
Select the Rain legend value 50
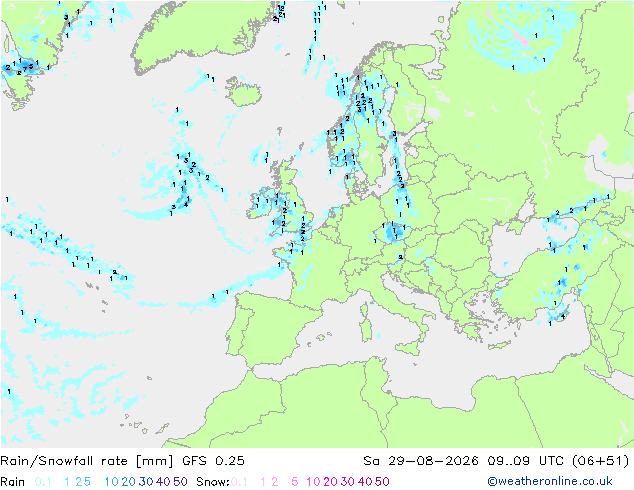(x=180, y=482)
